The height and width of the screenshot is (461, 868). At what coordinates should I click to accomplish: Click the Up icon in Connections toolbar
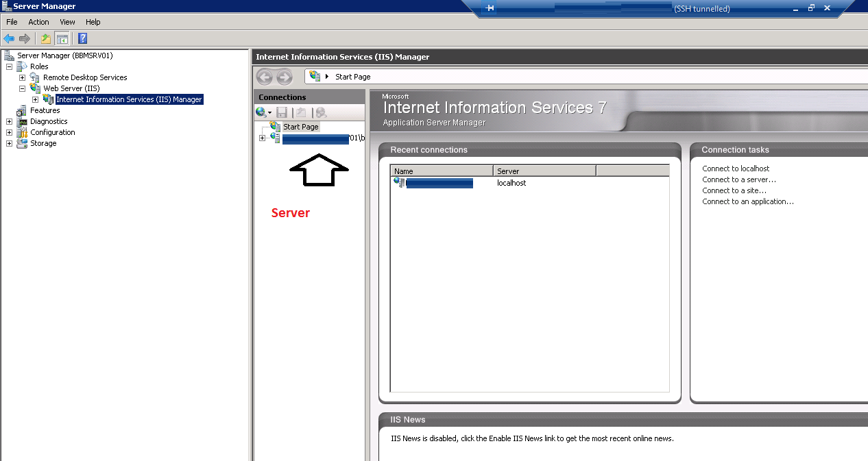[x=300, y=112]
